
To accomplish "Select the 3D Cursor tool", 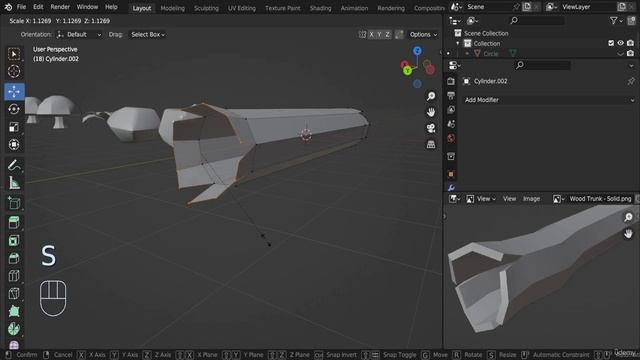I will [x=14, y=71].
